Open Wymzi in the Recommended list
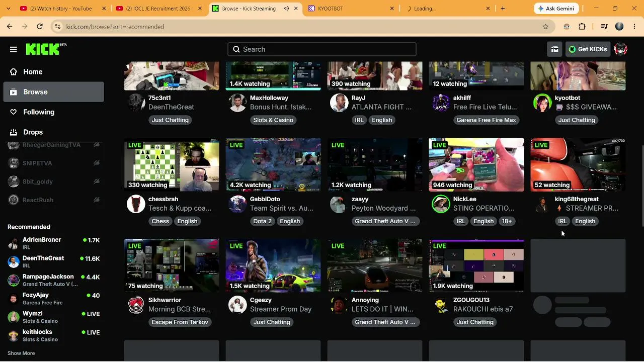644x362 pixels. click(53, 317)
